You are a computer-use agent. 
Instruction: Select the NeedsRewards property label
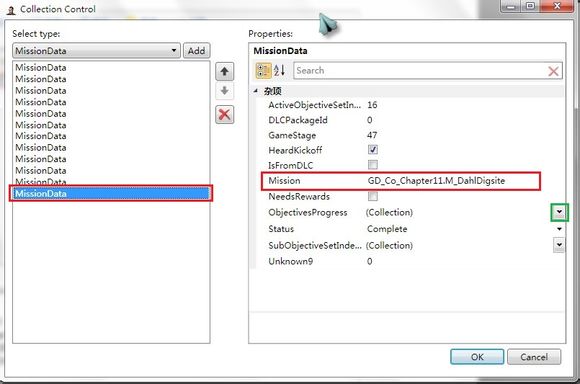299,196
